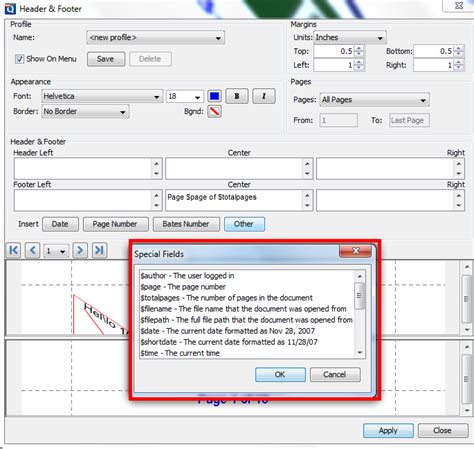Screen dimensions: 474x449
Task: Click the Close button at bottom
Action: (443, 431)
